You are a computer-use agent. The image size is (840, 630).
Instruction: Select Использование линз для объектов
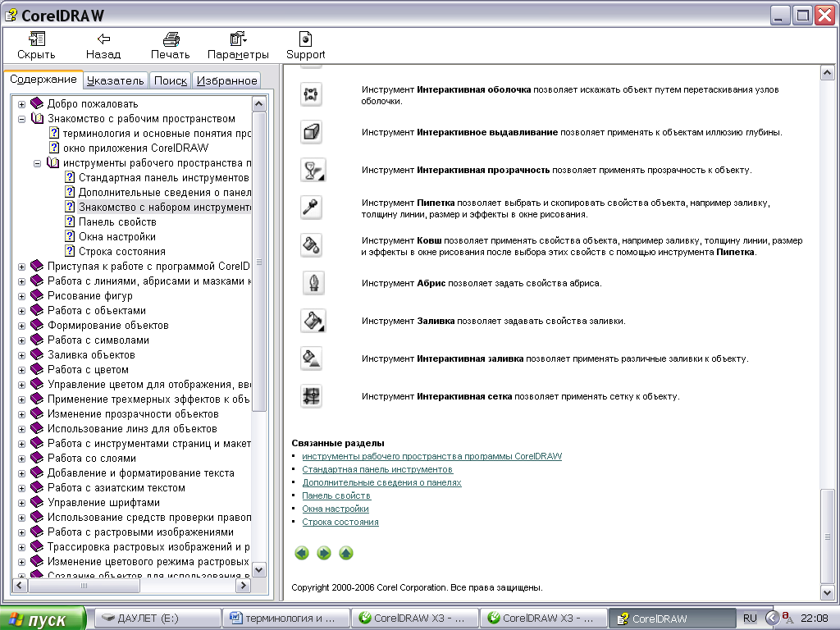(x=132, y=428)
